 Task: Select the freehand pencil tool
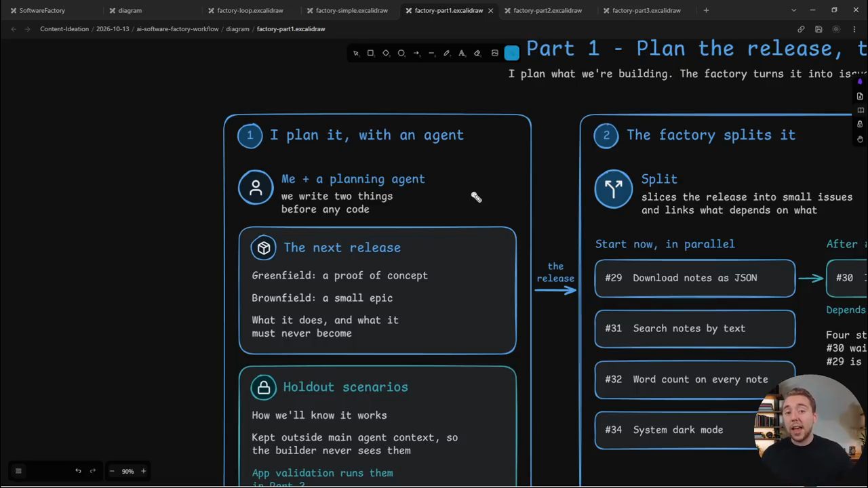pyautogui.click(x=446, y=53)
